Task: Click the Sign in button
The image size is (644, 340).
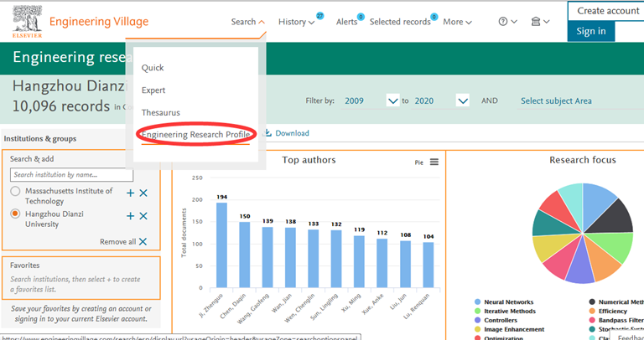Action: [x=591, y=31]
